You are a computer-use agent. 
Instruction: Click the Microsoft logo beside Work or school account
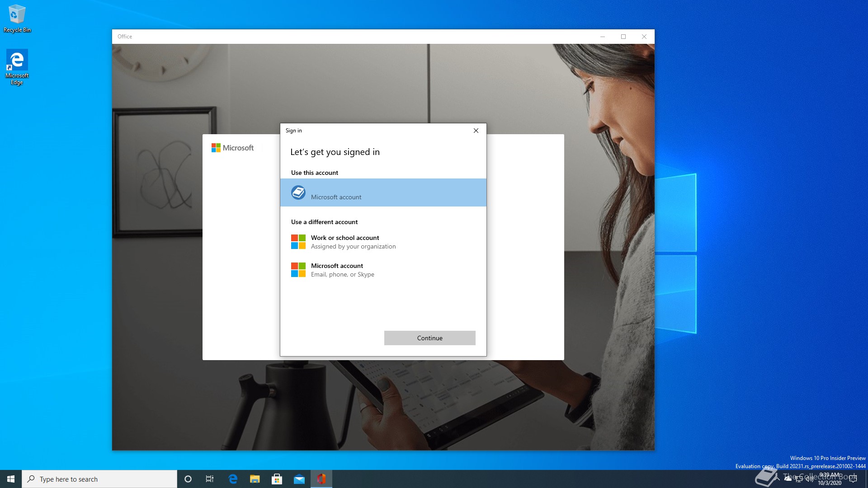(x=298, y=242)
